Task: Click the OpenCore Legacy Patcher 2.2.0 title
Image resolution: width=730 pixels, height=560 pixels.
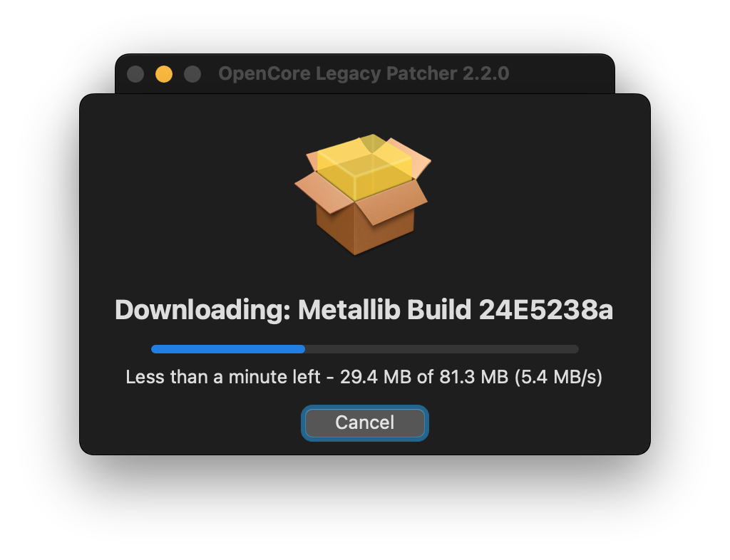Action: [x=364, y=73]
